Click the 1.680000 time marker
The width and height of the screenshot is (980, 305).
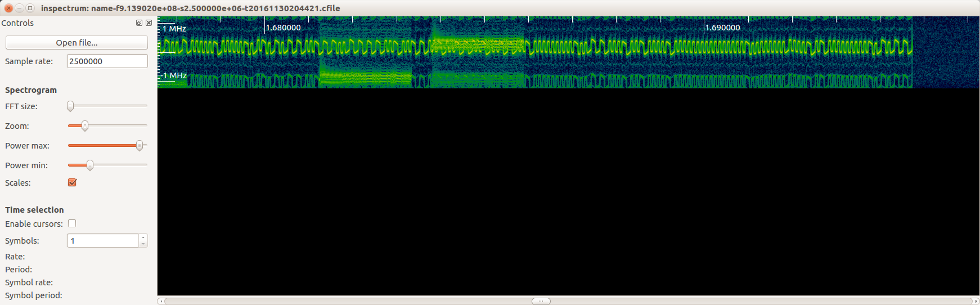pyautogui.click(x=283, y=28)
